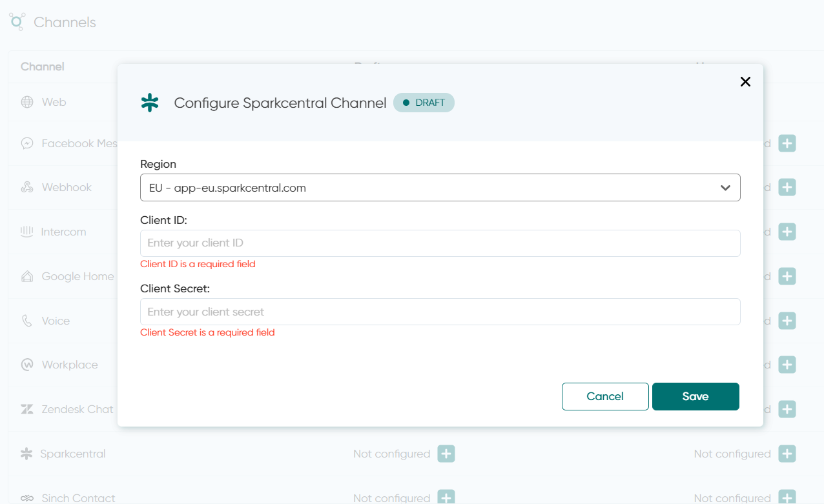
Task: Add Webhook live configuration plus button
Action: 787,187
